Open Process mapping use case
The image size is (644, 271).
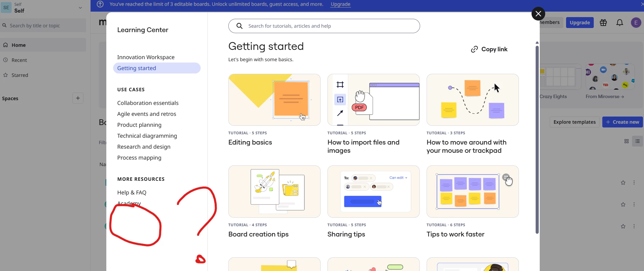click(139, 158)
